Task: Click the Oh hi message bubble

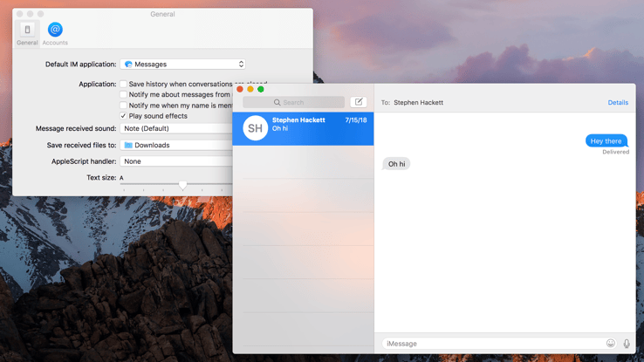Action: 396,164
